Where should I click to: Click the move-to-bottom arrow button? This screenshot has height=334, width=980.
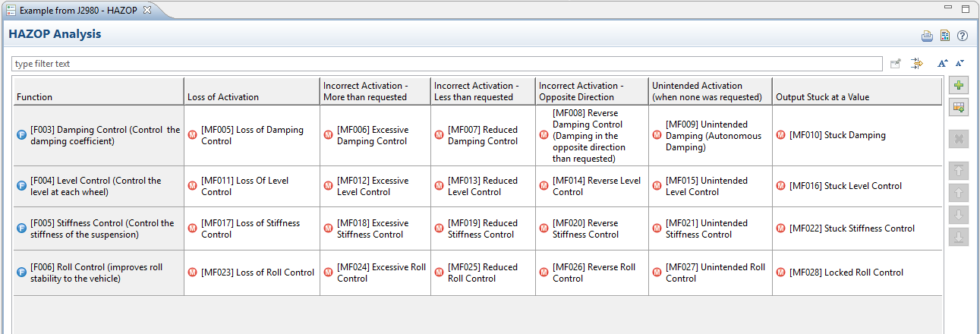tap(959, 237)
